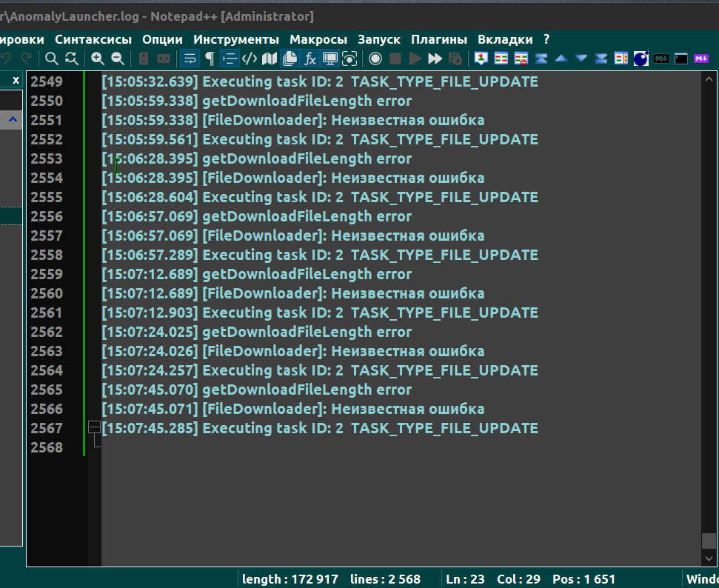Toggle the compare navigation bar icon
719x588 pixels.
click(621, 59)
